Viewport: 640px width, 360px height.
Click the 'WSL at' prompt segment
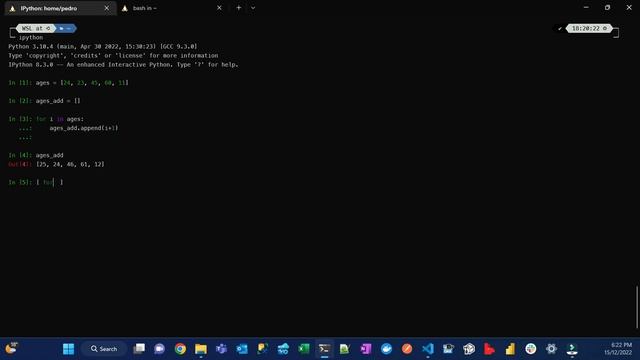click(x=36, y=28)
